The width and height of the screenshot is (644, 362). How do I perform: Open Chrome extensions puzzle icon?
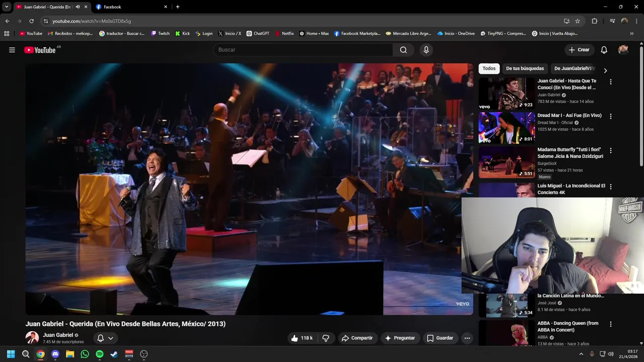[594, 21]
